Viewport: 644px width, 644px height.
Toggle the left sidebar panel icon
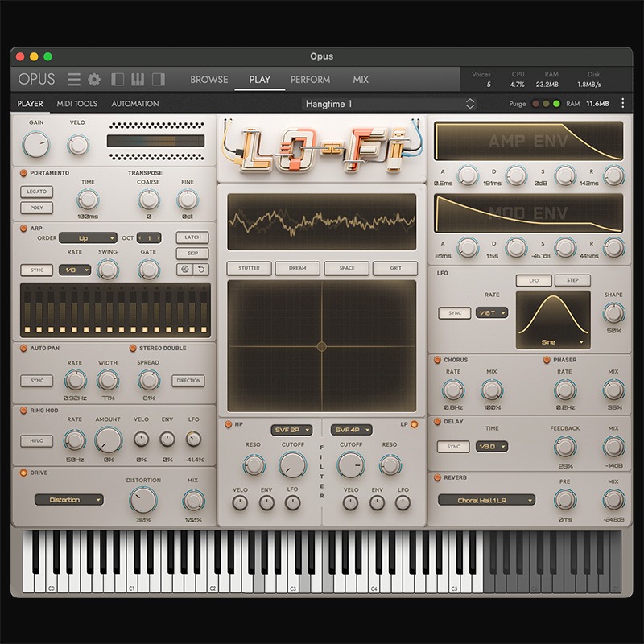click(x=118, y=79)
